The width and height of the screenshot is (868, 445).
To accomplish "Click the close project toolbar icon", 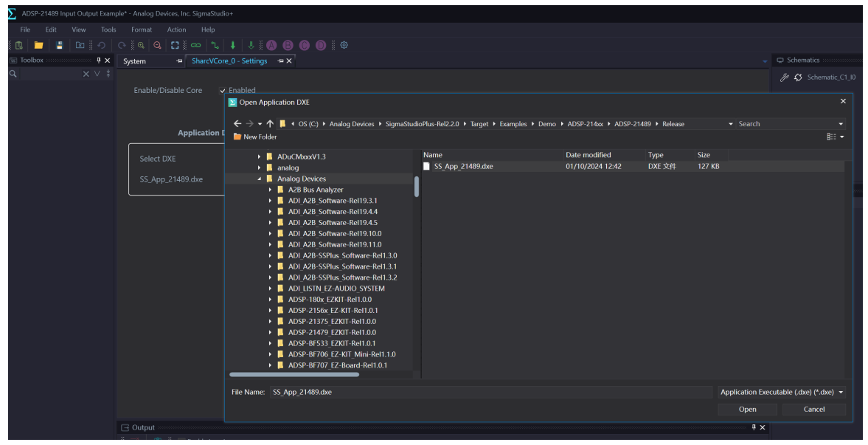I will coord(80,46).
